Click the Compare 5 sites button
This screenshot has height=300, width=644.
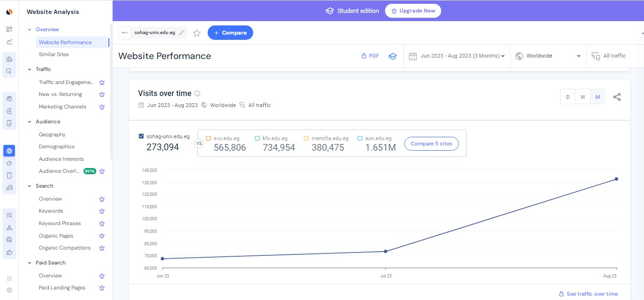pos(431,144)
